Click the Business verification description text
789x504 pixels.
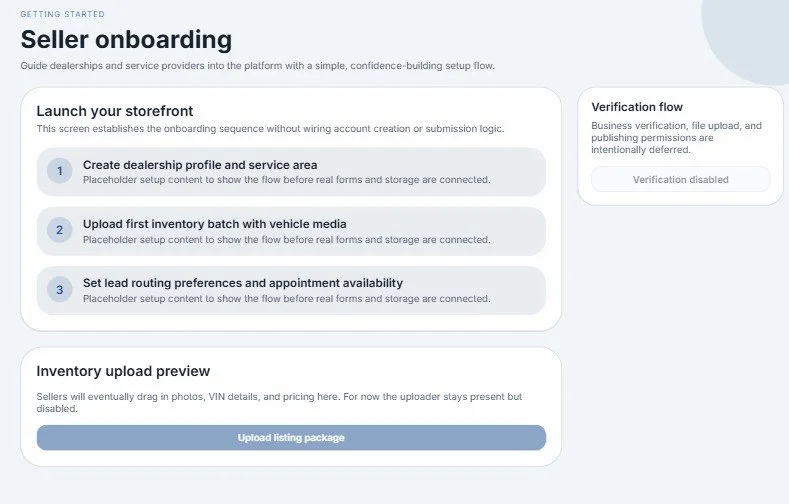tap(676, 137)
